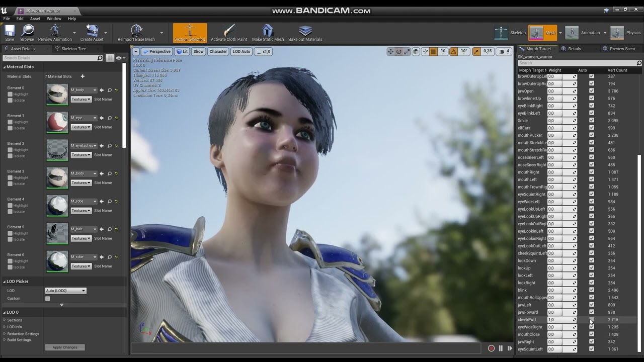Open the Edit menu
644x362 pixels.
click(20, 19)
